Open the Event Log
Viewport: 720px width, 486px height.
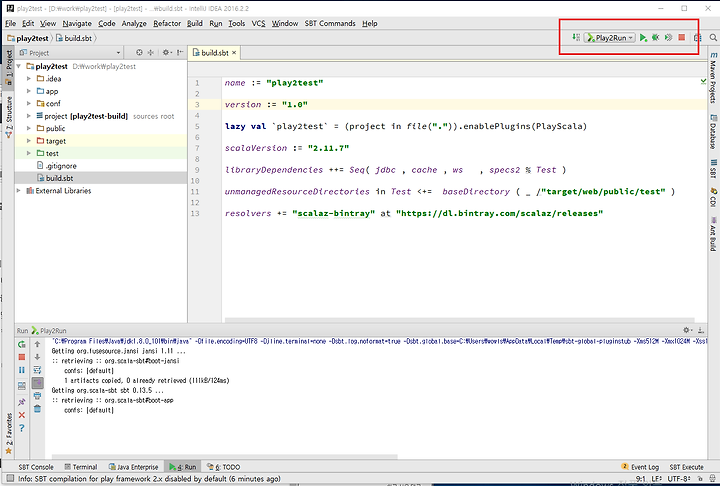click(x=640, y=467)
